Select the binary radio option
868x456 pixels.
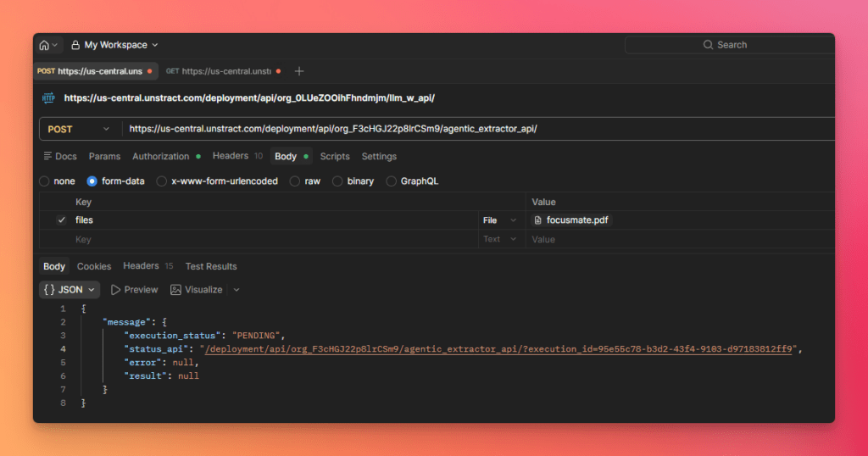[337, 181]
